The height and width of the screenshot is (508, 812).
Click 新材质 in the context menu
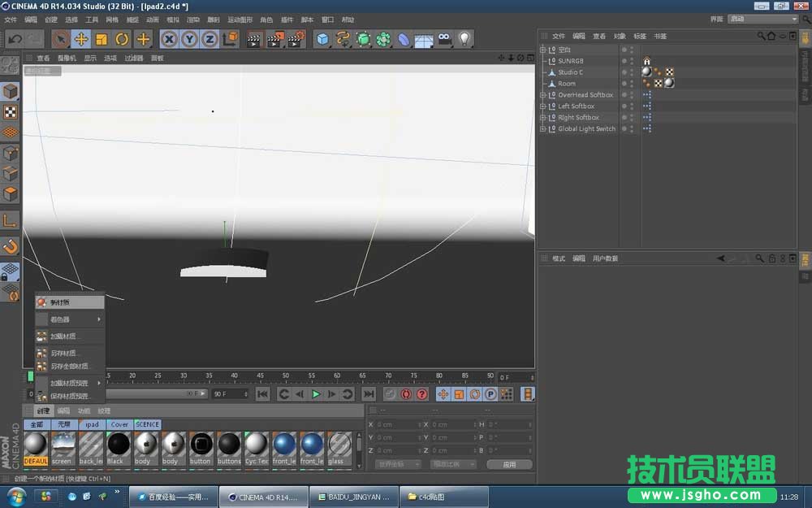tap(58, 302)
